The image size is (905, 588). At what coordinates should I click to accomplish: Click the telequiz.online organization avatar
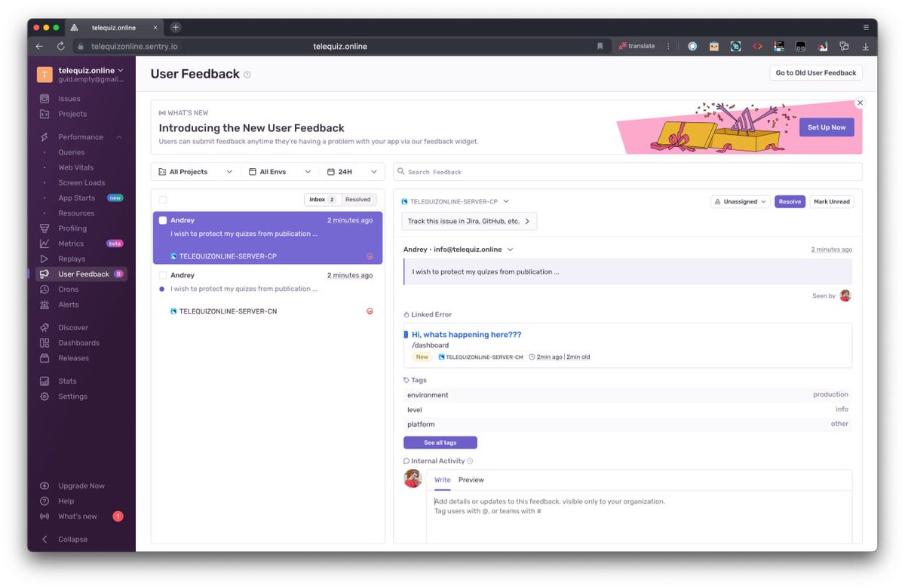(44, 74)
